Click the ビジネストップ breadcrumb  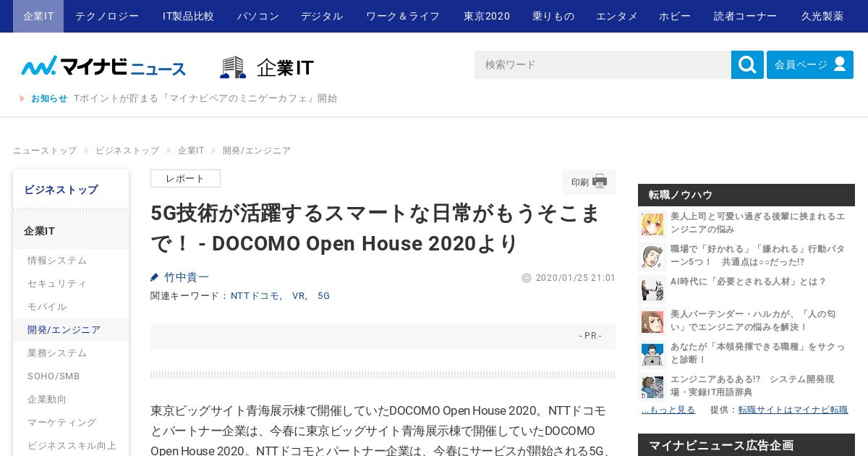(x=127, y=151)
